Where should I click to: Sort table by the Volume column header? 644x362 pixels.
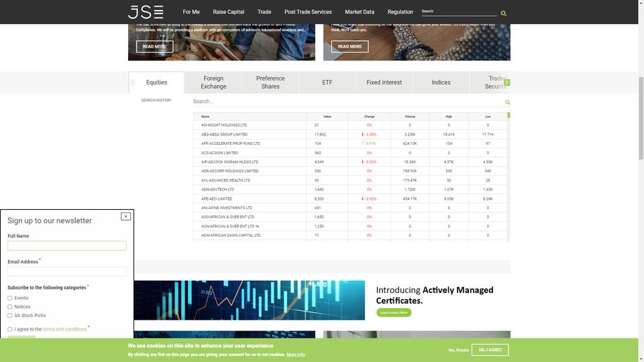coord(410,117)
